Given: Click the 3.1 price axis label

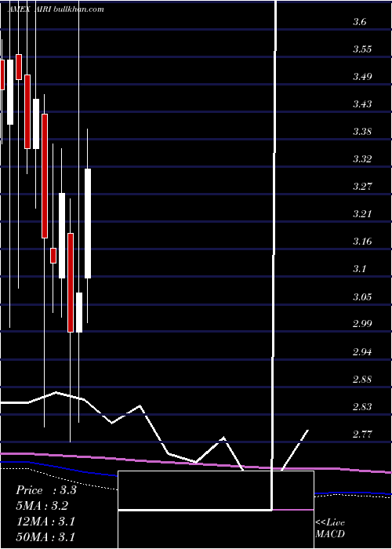Looking at the screenshot, I should tap(359, 269).
